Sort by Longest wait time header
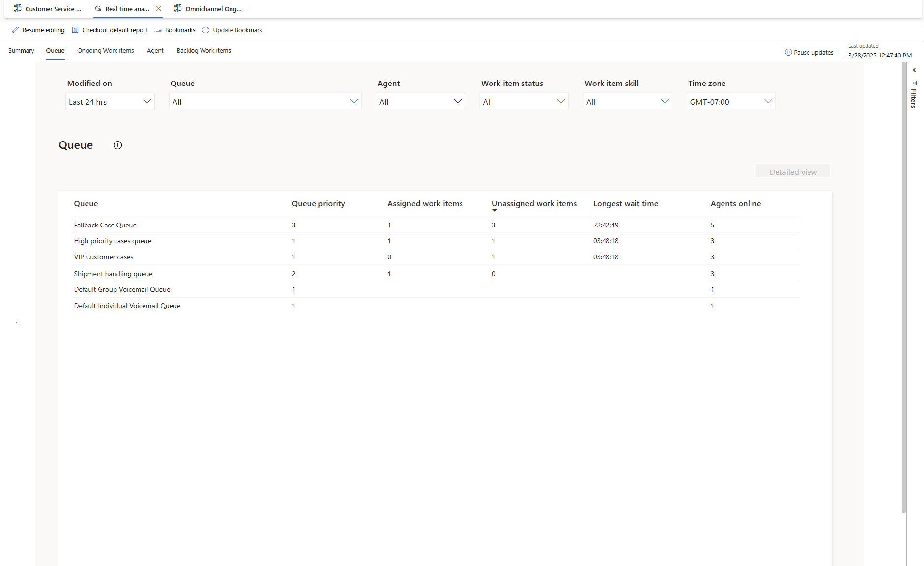 (x=626, y=203)
